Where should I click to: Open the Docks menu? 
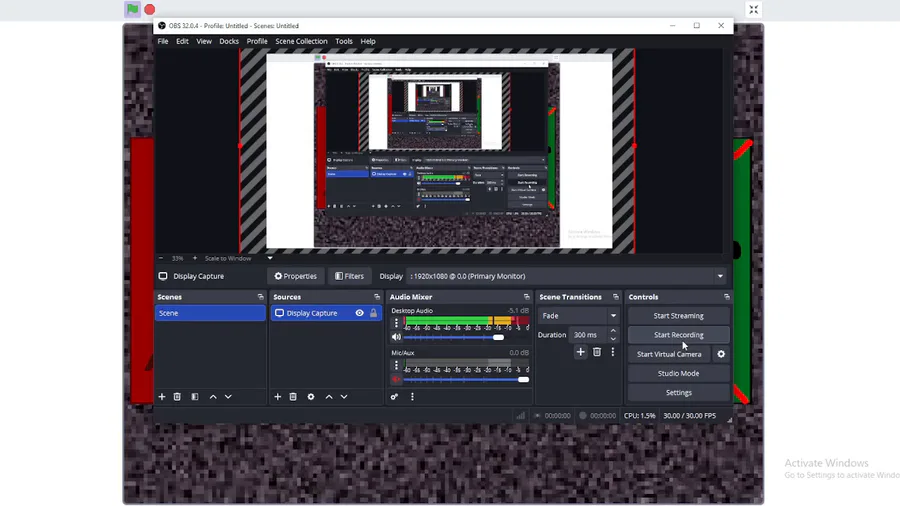tap(229, 41)
